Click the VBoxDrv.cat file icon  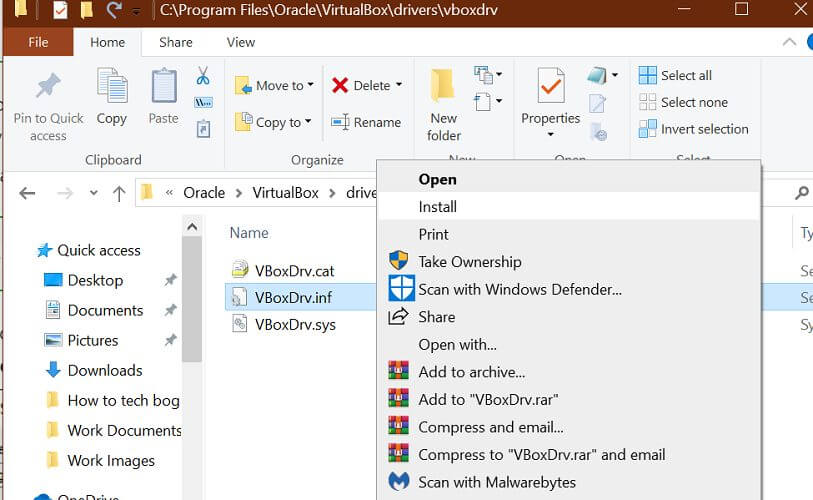[240, 269]
